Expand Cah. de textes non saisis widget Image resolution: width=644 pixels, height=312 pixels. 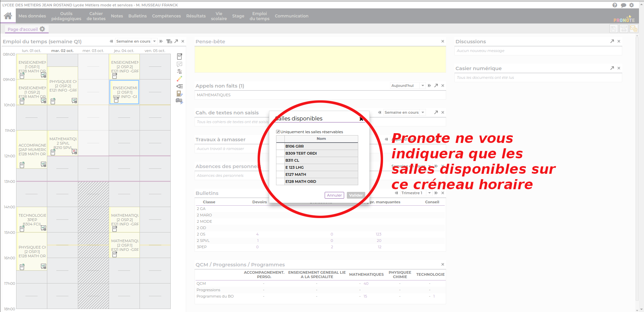tap(436, 112)
